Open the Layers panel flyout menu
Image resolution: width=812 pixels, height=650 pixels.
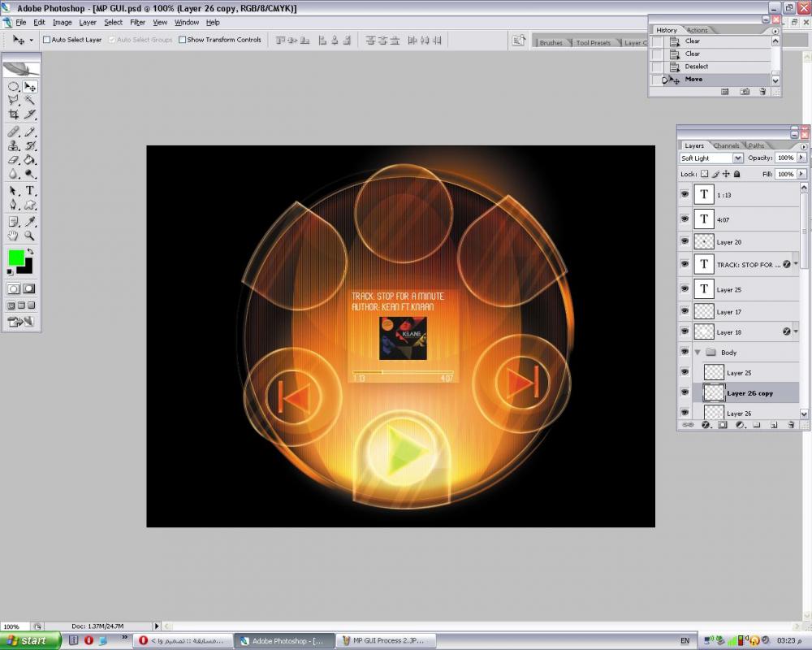[804, 146]
